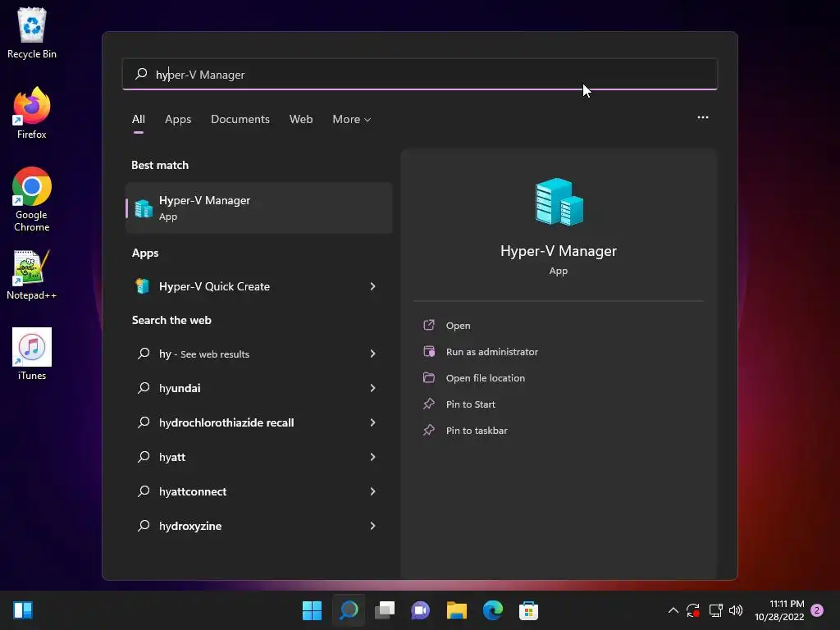840x630 pixels.
Task: Show hidden tray icons chevron
Action: pyautogui.click(x=673, y=610)
